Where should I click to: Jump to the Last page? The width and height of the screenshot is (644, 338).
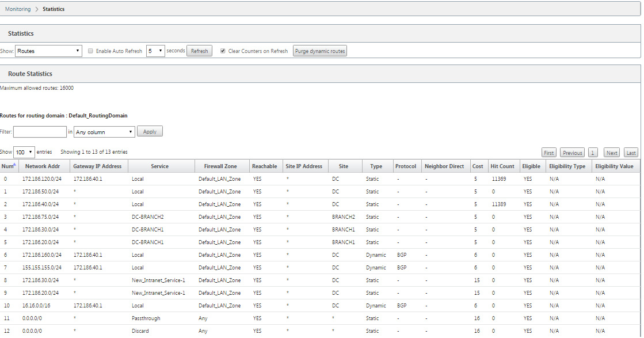pyautogui.click(x=631, y=153)
